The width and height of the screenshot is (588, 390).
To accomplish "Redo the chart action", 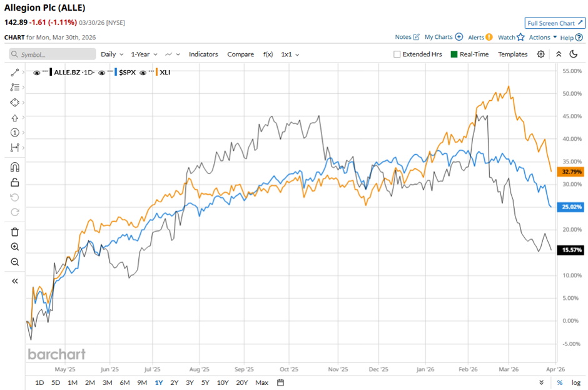I will pyautogui.click(x=14, y=212).
